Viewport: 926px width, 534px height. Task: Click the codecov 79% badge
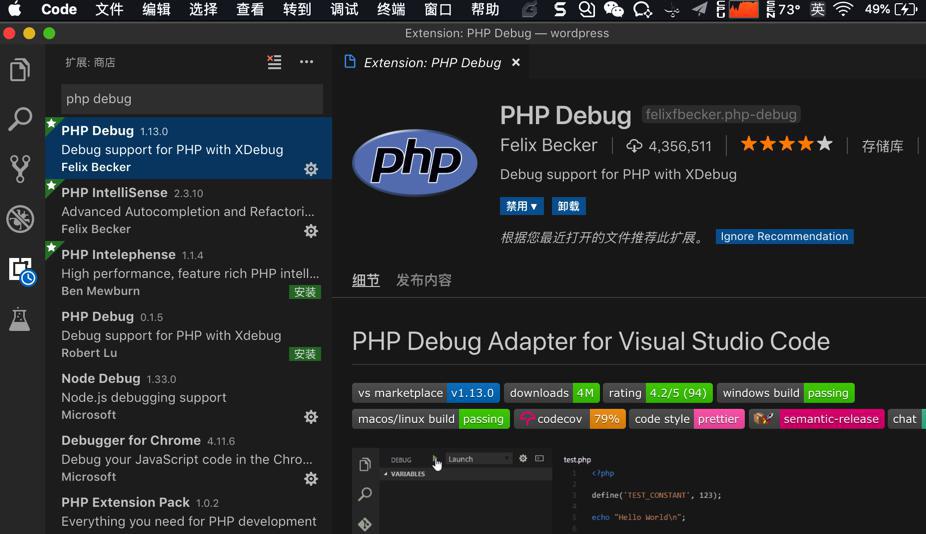tap(569, 419)
